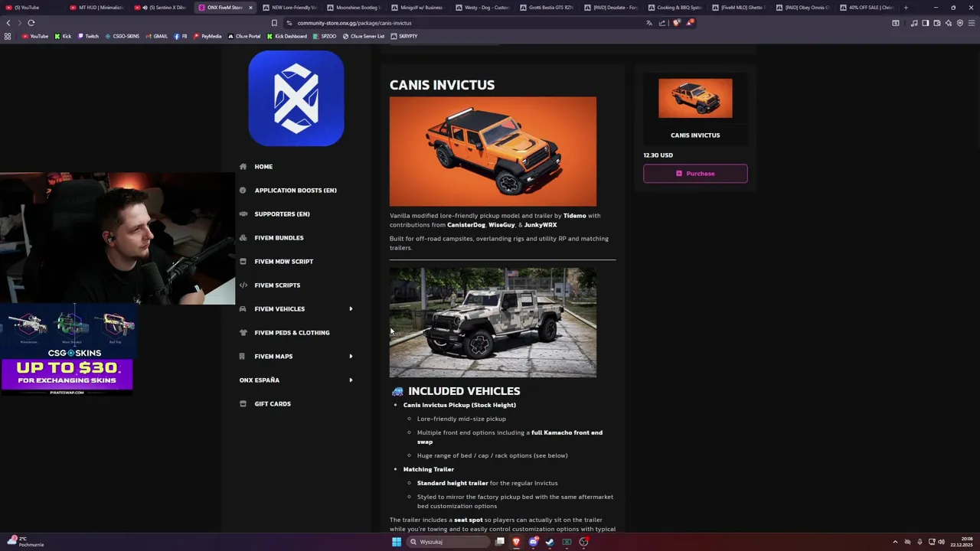The width and height of the screenshot is (980, 551).
Task: Open the GMAIL bookmark
Action: coord(156,36)
